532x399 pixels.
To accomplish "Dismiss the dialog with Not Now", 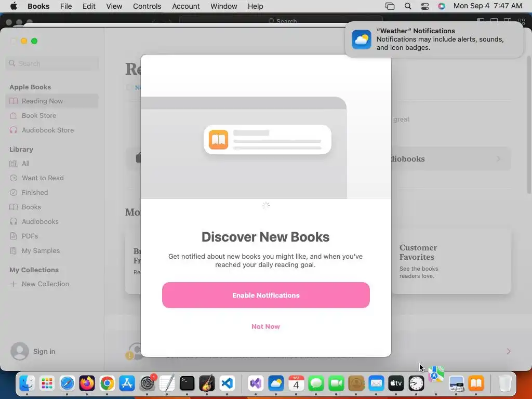I will [265, 326].
